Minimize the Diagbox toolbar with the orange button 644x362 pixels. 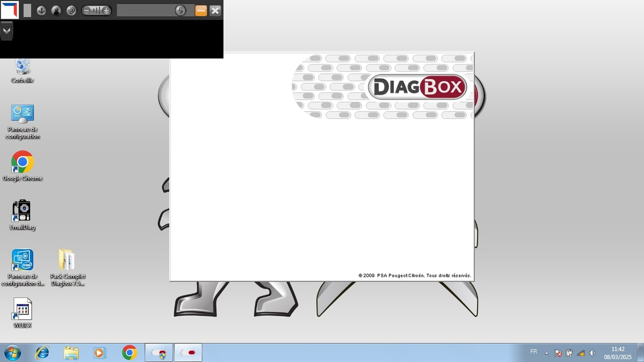click(201, 11)
